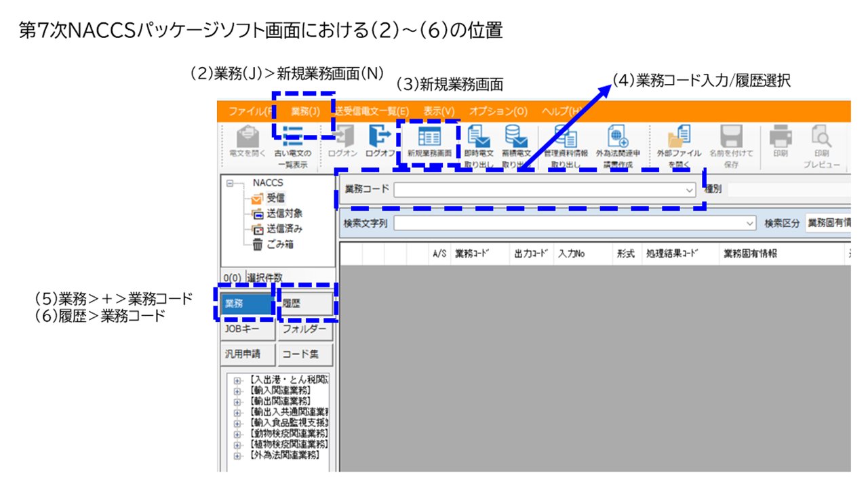The image size is (868, 488).
Task: Open the 業務(J) menu
Action: tap(305, 111)
